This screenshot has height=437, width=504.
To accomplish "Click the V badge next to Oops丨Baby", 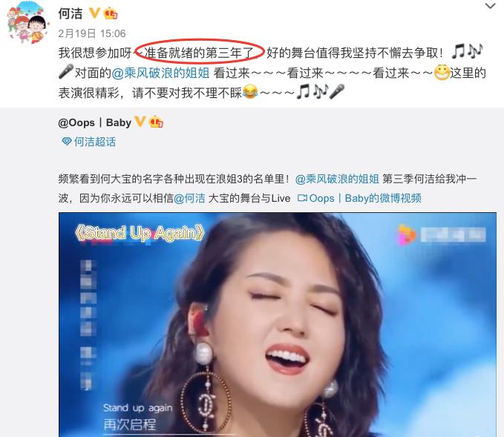I will tap(140, 122).
